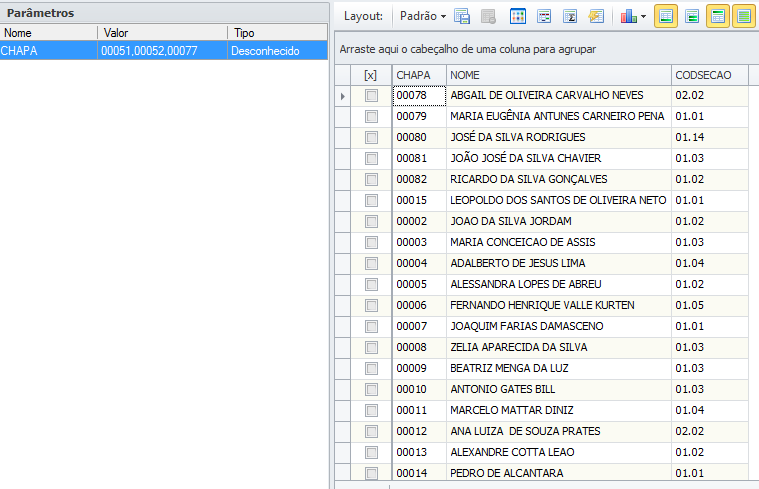This screenshot has height=489, width=759.
Task: Click the Tipo header in Parâmetros panel
Action: [278, 32]
